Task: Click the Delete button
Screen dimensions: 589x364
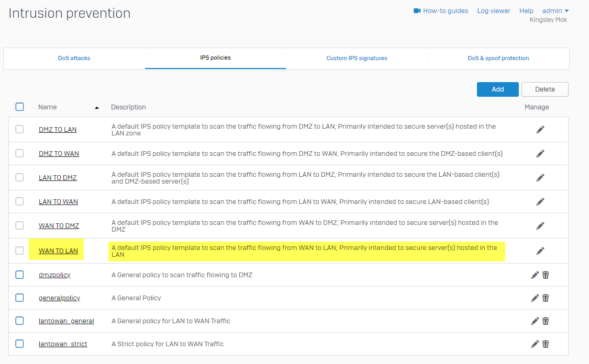Action: (544, 89)
